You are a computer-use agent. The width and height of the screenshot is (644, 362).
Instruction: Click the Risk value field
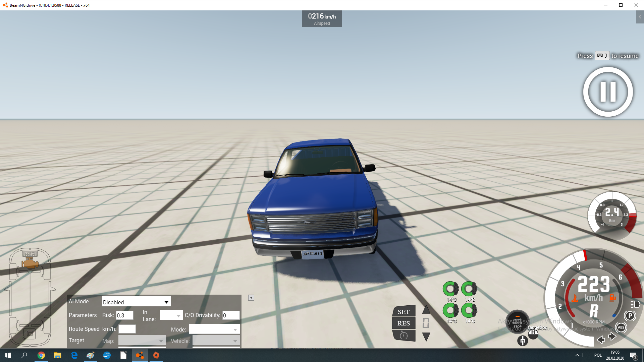tap(125, 315)
